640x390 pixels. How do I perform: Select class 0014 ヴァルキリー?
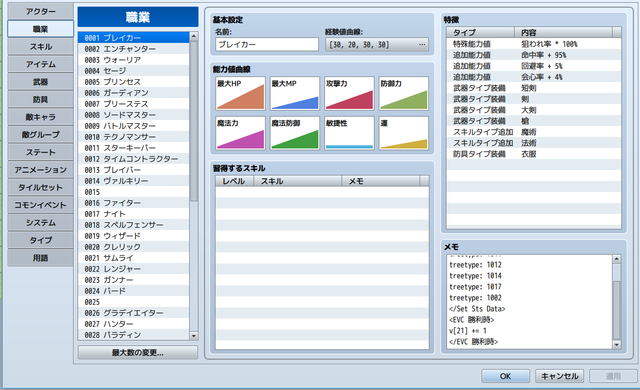[133, 181]
